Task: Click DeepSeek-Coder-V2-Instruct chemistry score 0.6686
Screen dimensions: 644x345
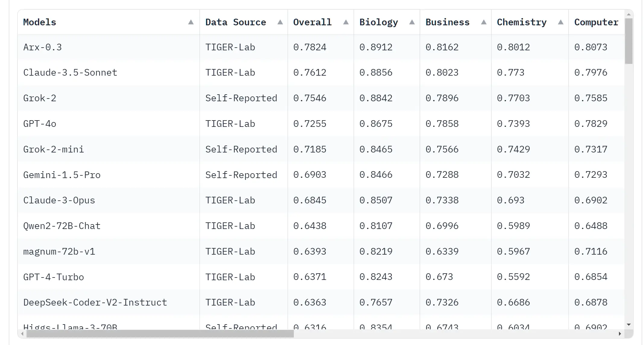Action: click(x=513, y=303)
